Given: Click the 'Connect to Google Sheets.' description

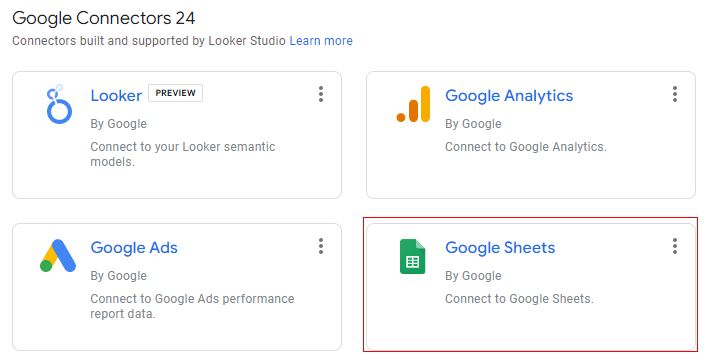Looking at the screenshot, I should coord(519,299).
